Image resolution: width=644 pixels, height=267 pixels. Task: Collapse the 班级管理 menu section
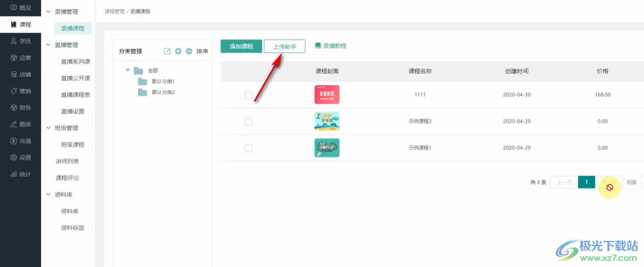(48, 128)
